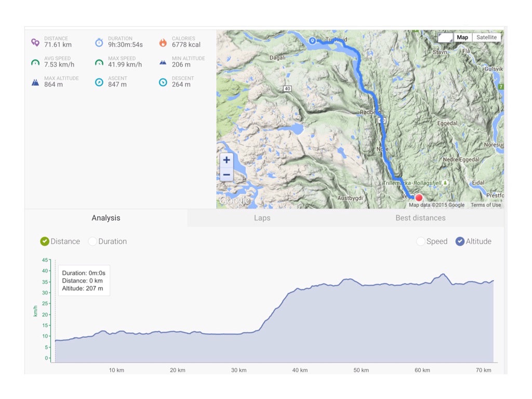Zoom out on the map
The width and height of the screenshot is (532, 399).
click(x=227, y=175)
